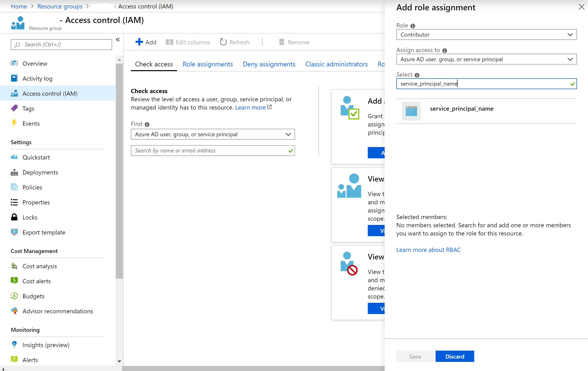Click the info icon beside Assign access to
The height and width of the screenshot is (371, 588).
tap(445, 50)
